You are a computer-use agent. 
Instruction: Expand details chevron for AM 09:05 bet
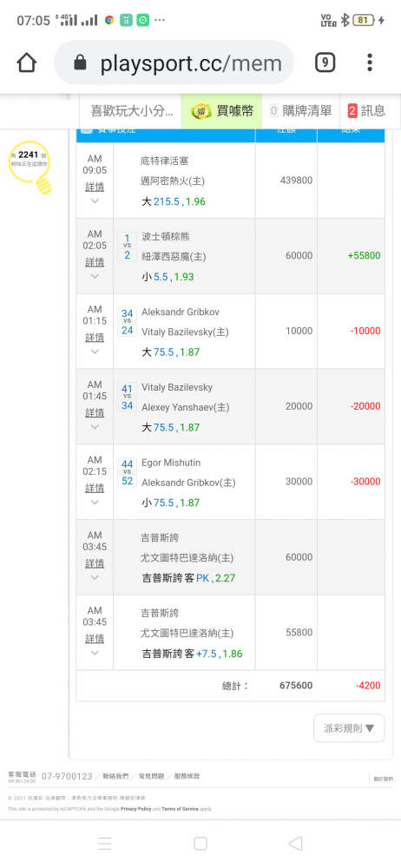tap(95, 201)
